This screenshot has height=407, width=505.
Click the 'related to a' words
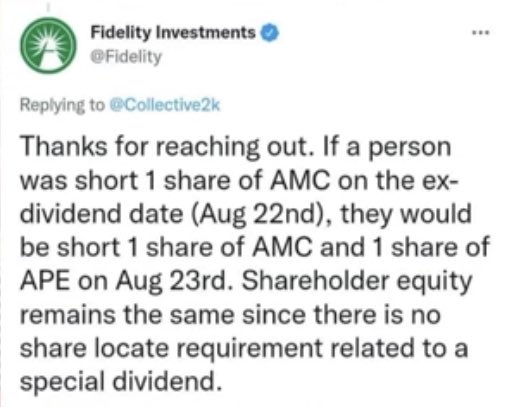pos(399,347)
